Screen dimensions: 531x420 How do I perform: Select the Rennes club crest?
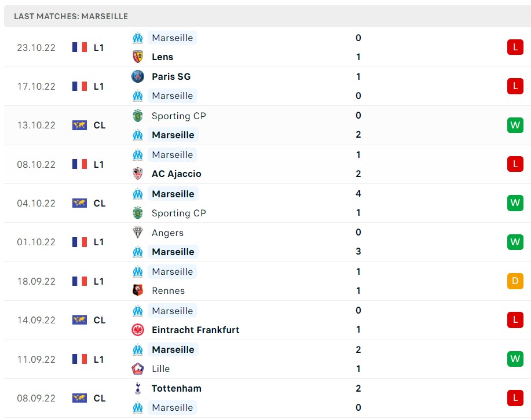pyautogui.click(x=137, y=291)
